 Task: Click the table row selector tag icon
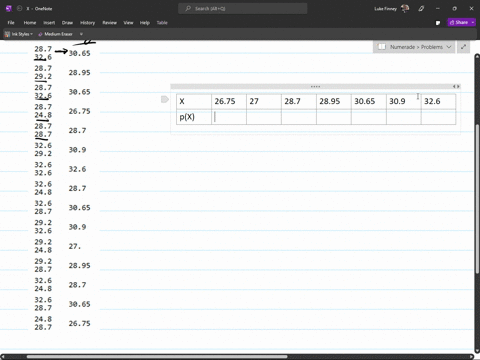165,99
